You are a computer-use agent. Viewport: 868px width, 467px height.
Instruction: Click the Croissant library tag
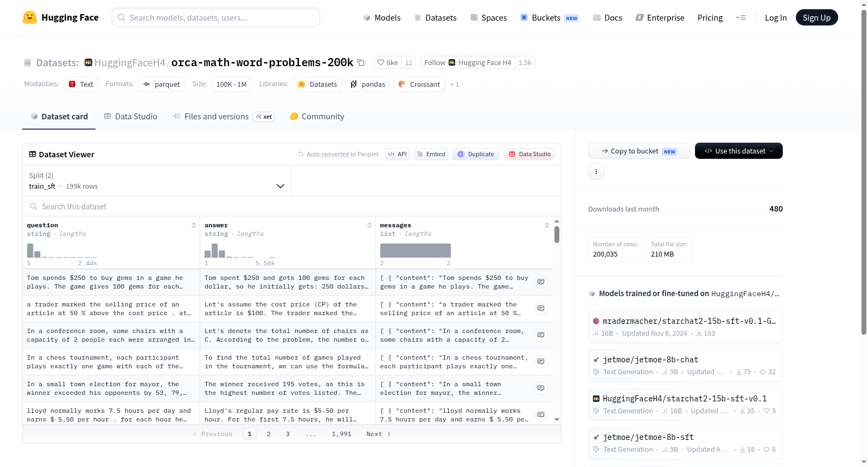[x=419, y=84]
